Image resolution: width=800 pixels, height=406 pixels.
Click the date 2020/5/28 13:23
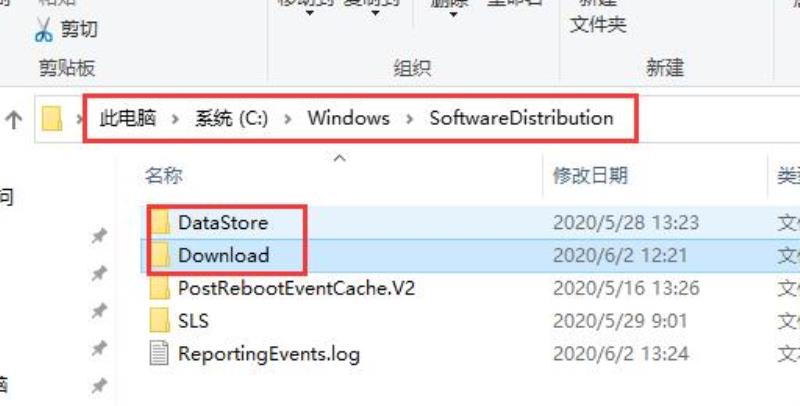pyautogui.click(x=626, y=222)
